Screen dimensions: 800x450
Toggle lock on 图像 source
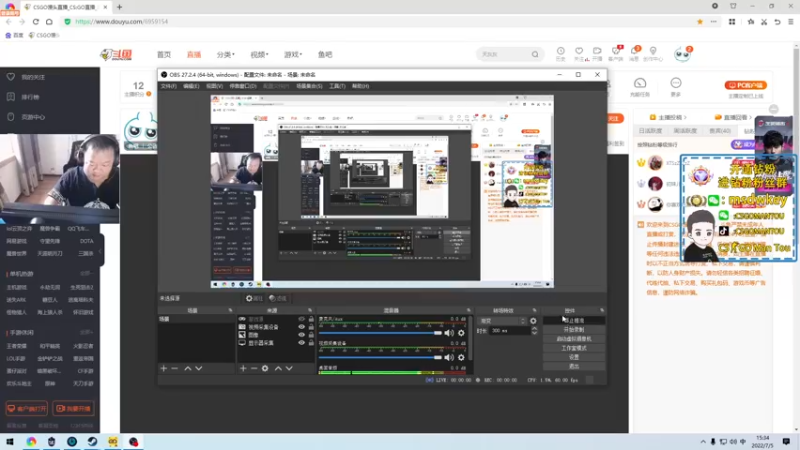point(311,335)
